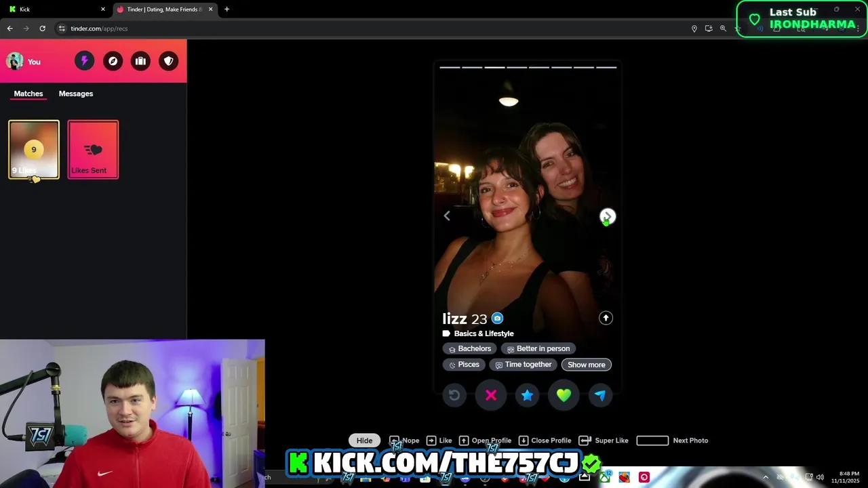Screen dimensions: 868x488
Task: Switch to the Matches tab
Action: [x=28, y=94]
